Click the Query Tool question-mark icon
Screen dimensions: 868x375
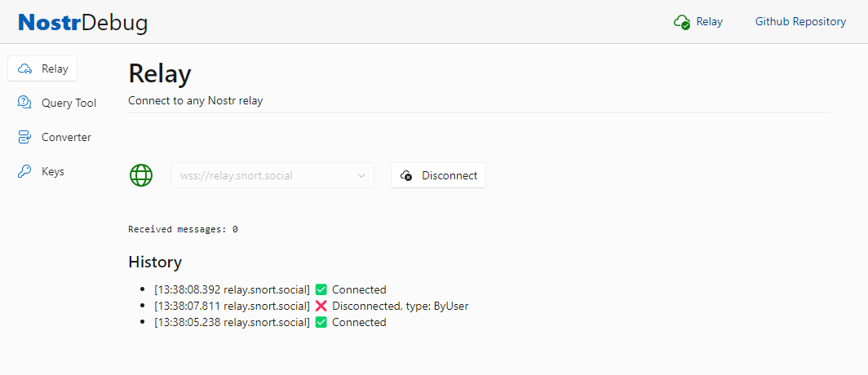coord(24,103)
